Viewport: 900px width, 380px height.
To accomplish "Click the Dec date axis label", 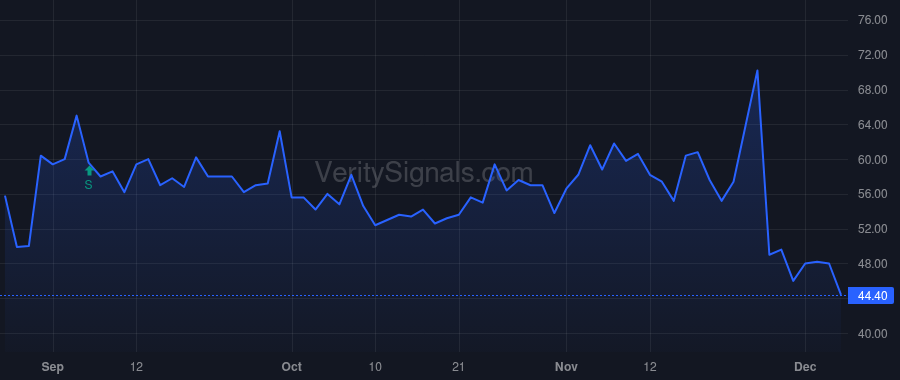I will [x=805, y=367].
